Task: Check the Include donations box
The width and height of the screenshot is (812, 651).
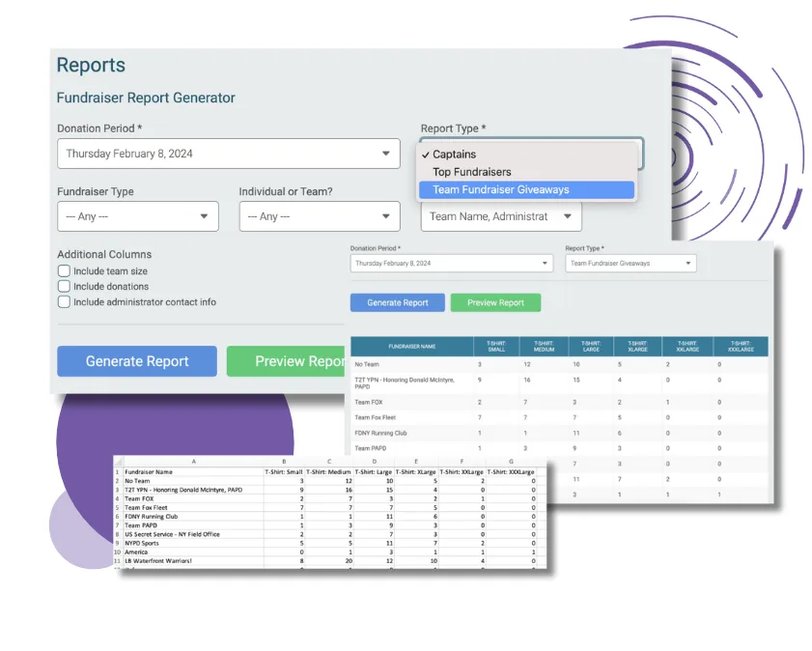Action: click(65, 287)
